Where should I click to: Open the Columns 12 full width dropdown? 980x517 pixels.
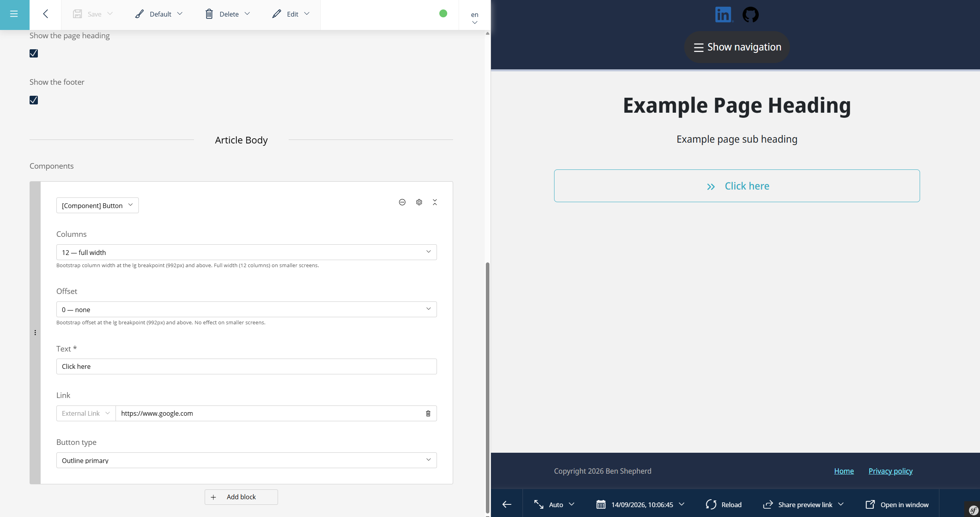tap(246, 252)
